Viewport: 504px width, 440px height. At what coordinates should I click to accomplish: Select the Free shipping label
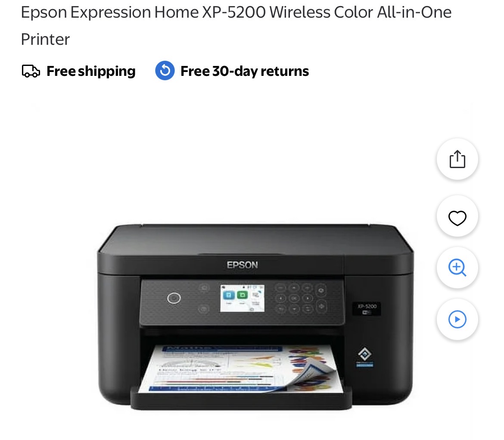coord(91,71)
